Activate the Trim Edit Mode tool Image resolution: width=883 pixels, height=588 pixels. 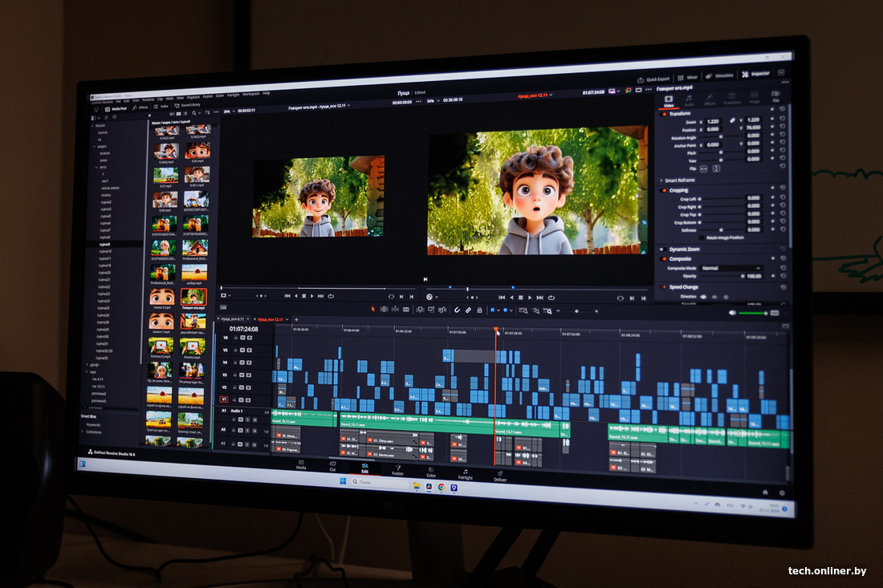pos(384,309)
